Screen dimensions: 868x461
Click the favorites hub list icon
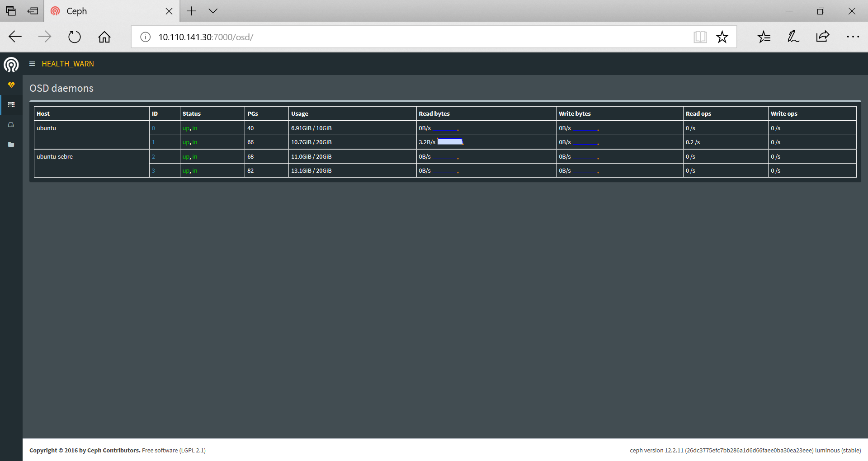764,37
